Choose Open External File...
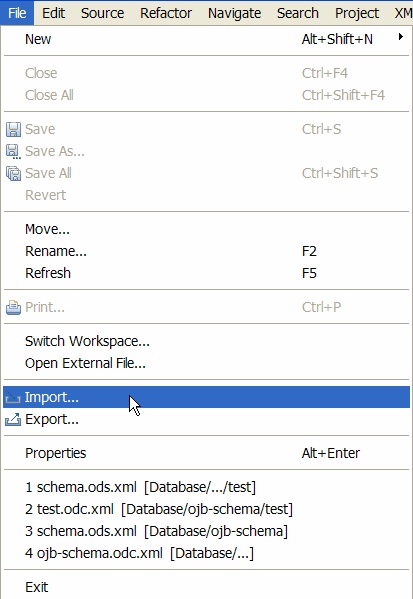 (x=206, y=363)
